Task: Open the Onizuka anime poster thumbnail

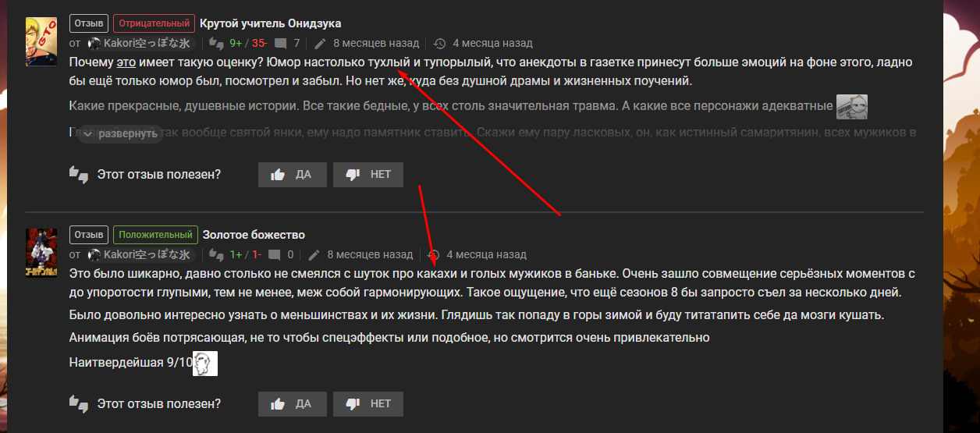Action: point(41,41)
